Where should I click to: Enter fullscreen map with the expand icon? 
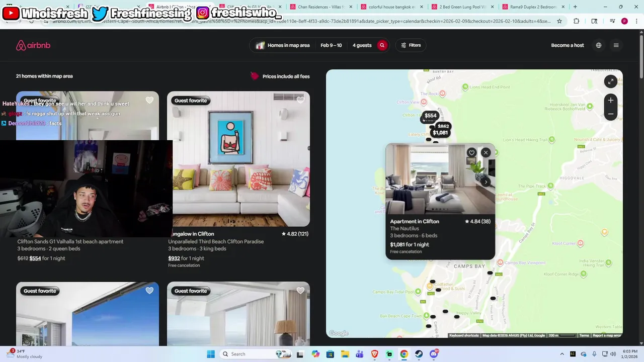(x=610, y=81)
